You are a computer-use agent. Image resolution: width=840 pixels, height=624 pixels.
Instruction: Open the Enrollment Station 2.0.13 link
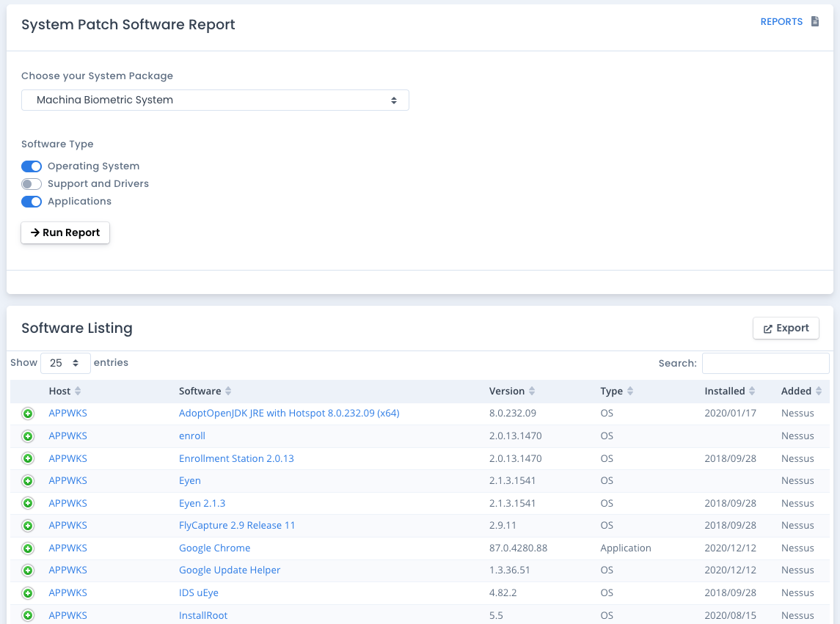(236, 458)
